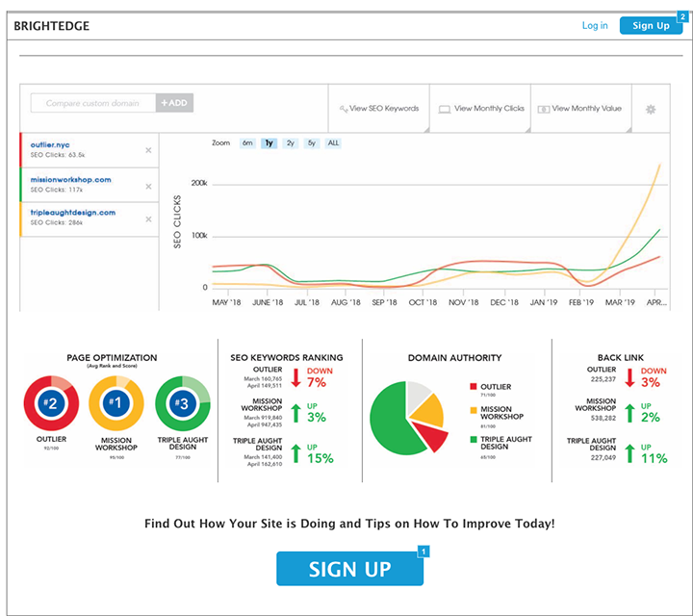Viewport: 693px width, 616px height.
Task: Remove tripleaughtdesign.com with its X icon
Action: [148, 219]
